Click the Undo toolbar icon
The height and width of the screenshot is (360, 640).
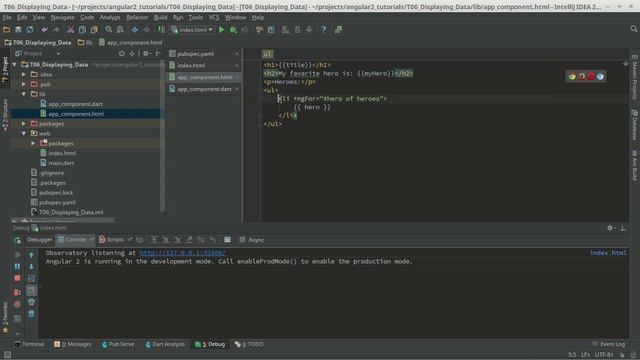click(44, 30)
